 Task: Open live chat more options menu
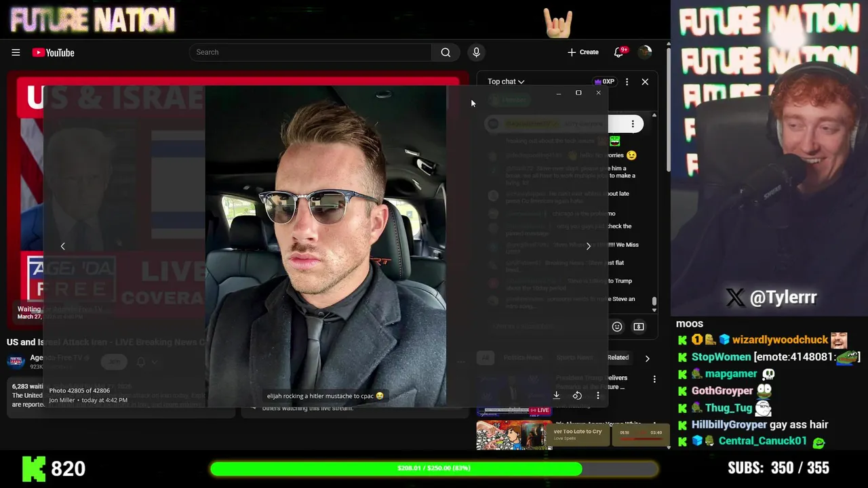point(627,81)
